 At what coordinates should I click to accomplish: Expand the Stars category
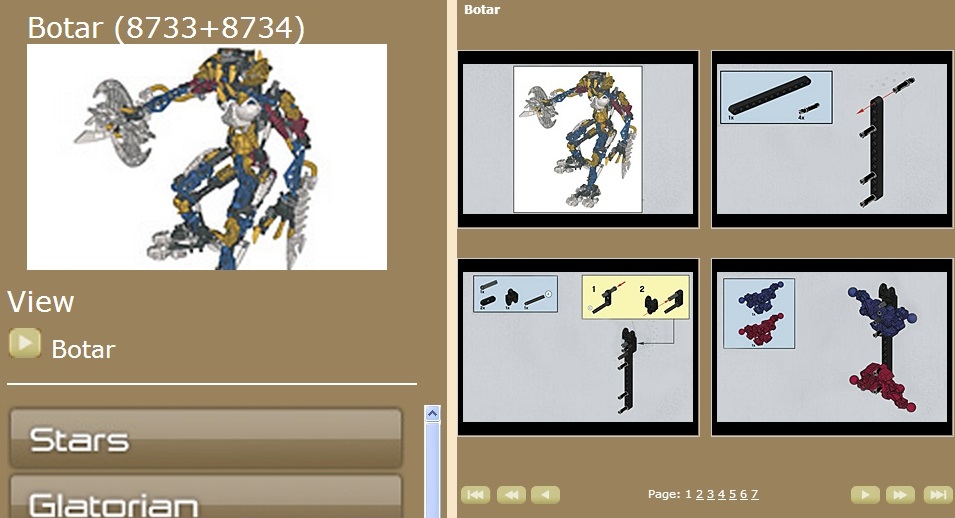[x=205, y=438]
